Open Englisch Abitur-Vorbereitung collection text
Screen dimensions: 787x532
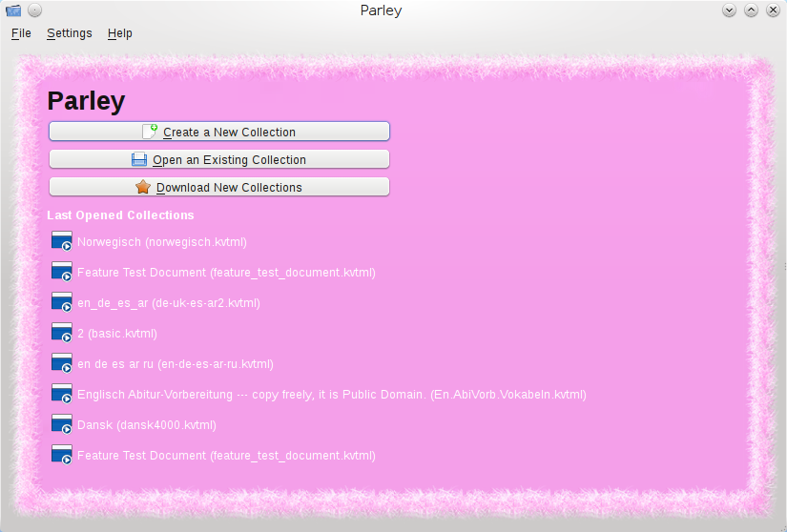pyautogui.click(x=332, y=395)
